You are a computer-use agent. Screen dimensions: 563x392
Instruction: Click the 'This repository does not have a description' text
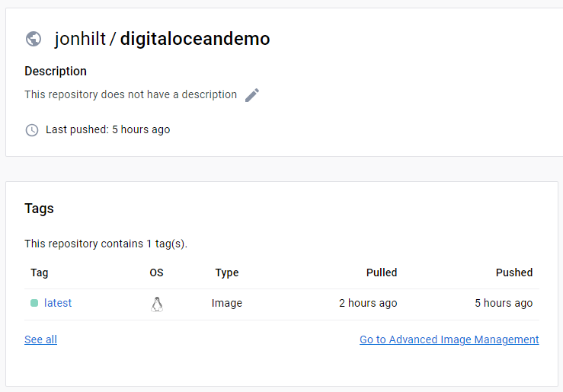point(131,94)
